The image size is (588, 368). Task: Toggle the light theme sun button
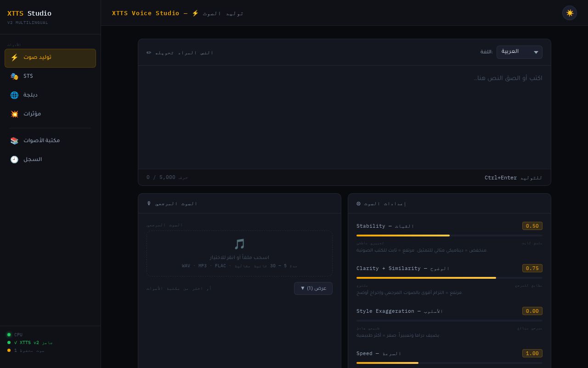pos(570,13)
